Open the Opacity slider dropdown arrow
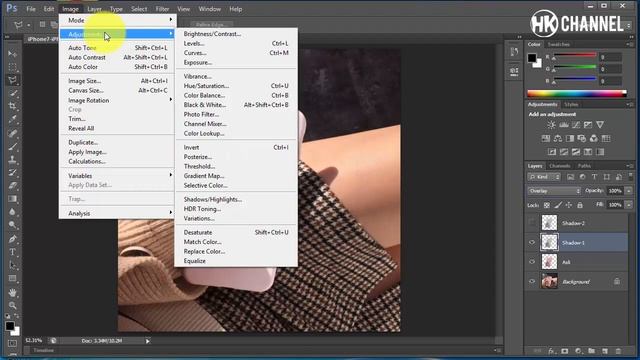Screen dimensions: 640x360 click(629, 191)
